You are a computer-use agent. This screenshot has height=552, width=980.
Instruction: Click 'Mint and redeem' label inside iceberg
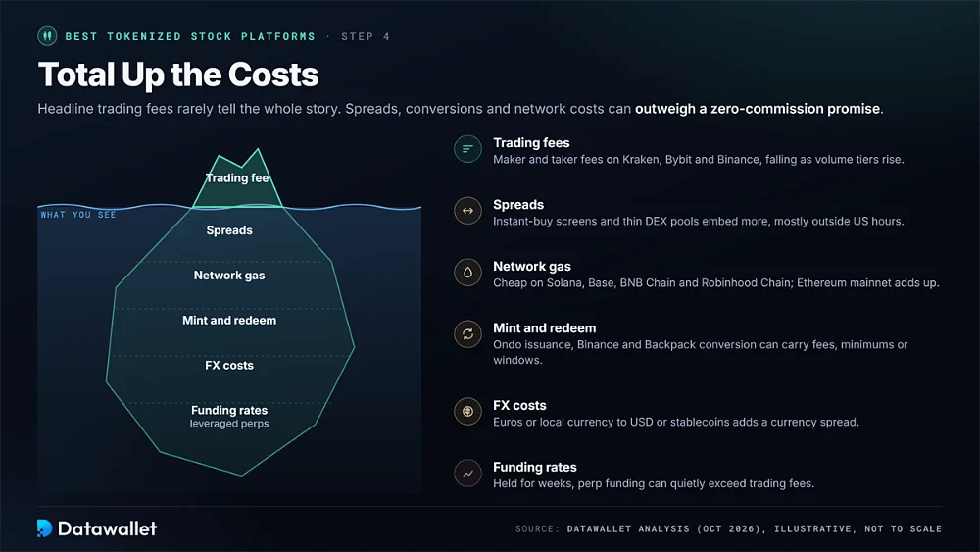[x=229, y=321]
